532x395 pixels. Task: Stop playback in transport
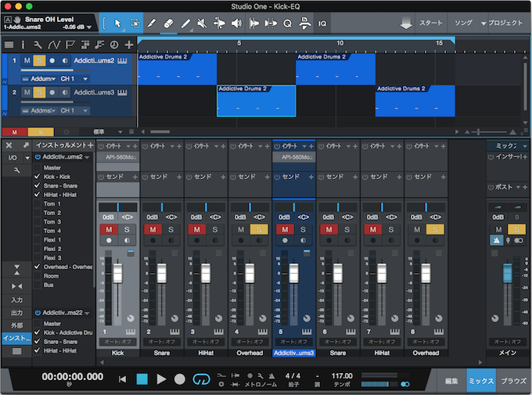click(x=142, y=379)
